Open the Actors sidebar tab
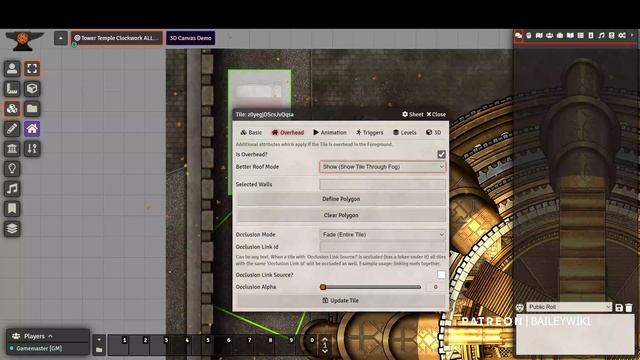This screenshot has width=640, height=360. pyautogui.click(x=549, y=36)
